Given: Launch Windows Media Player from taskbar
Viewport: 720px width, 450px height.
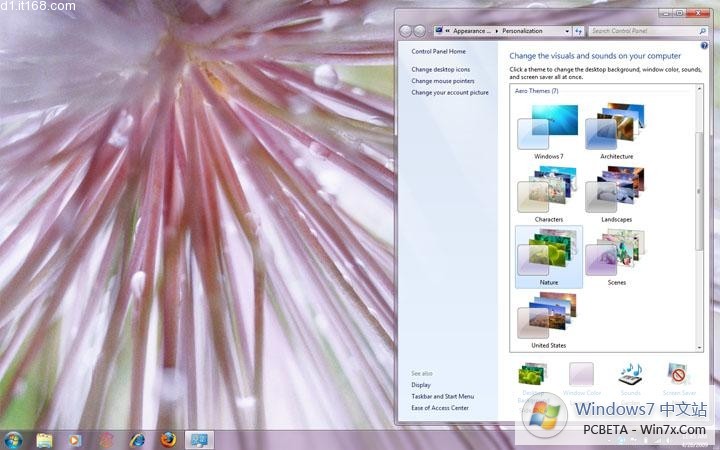Looking at the screenshot, I should [75, 440].
